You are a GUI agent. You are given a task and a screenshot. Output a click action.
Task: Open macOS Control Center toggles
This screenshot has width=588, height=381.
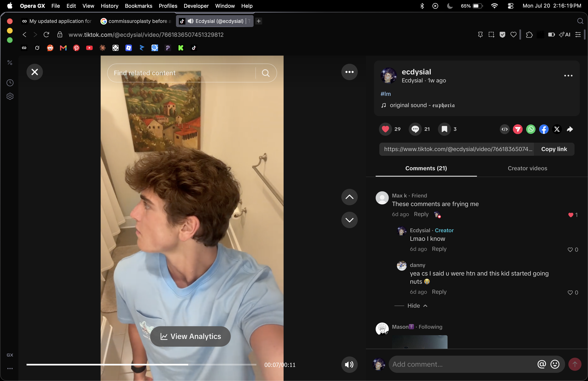[x=511, y=6]
